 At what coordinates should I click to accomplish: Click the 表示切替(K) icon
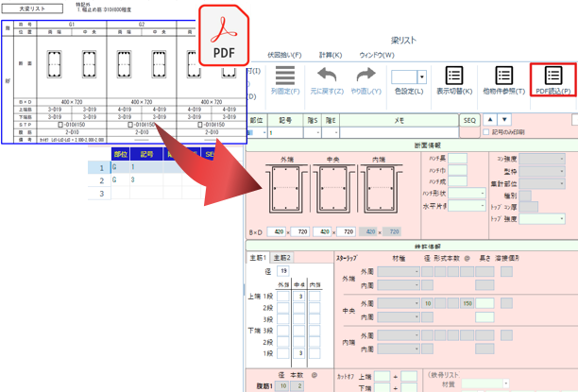click(454, 76)
